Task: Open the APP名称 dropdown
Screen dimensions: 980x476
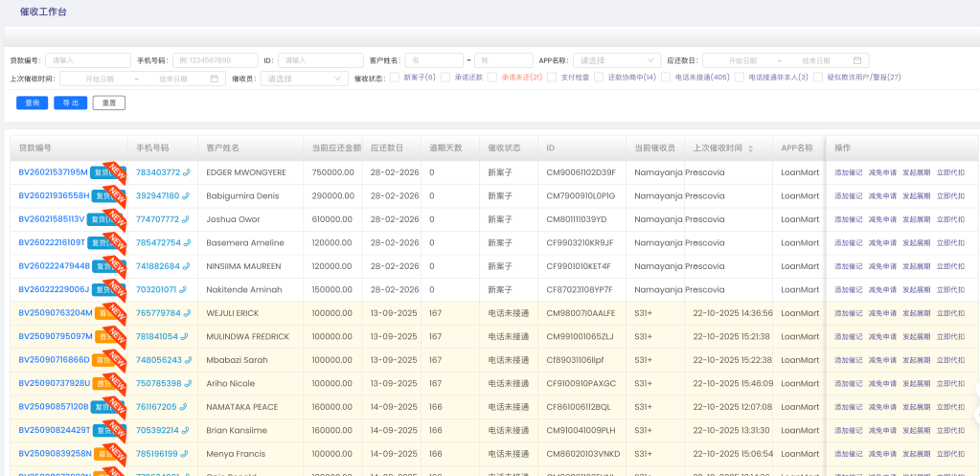Action: [618, 60]
